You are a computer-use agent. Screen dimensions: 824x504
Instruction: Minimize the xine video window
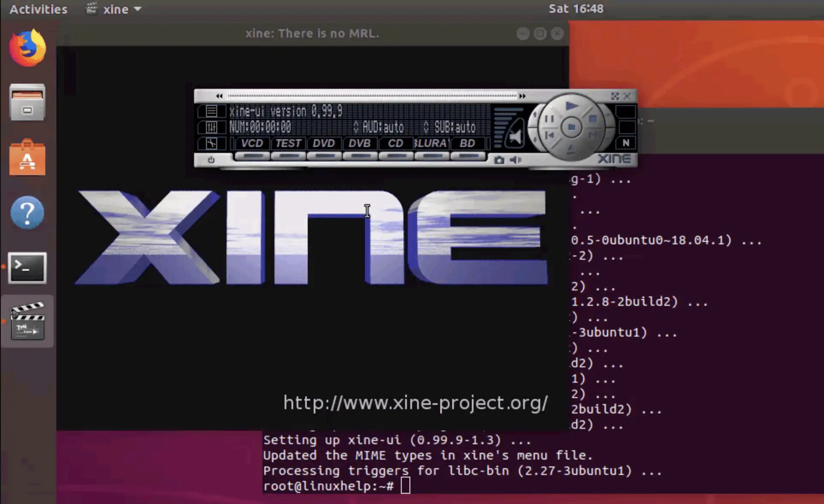tap(523, 33)
